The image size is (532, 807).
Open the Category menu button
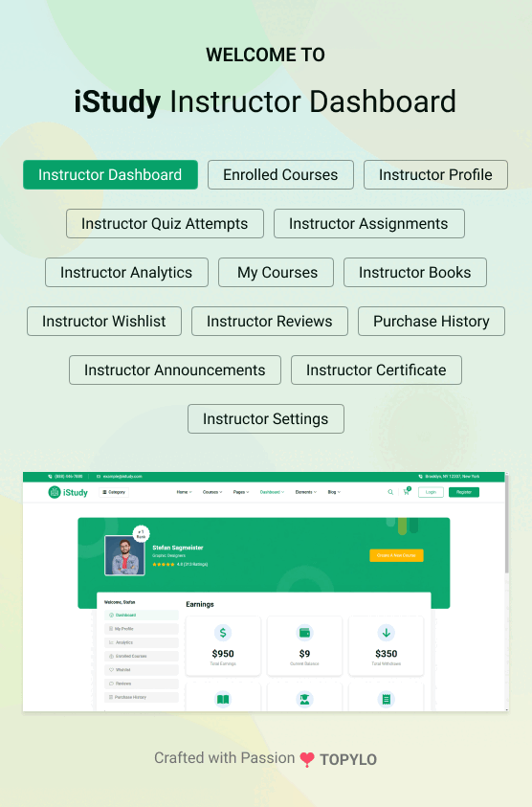[x=114, y=492]
